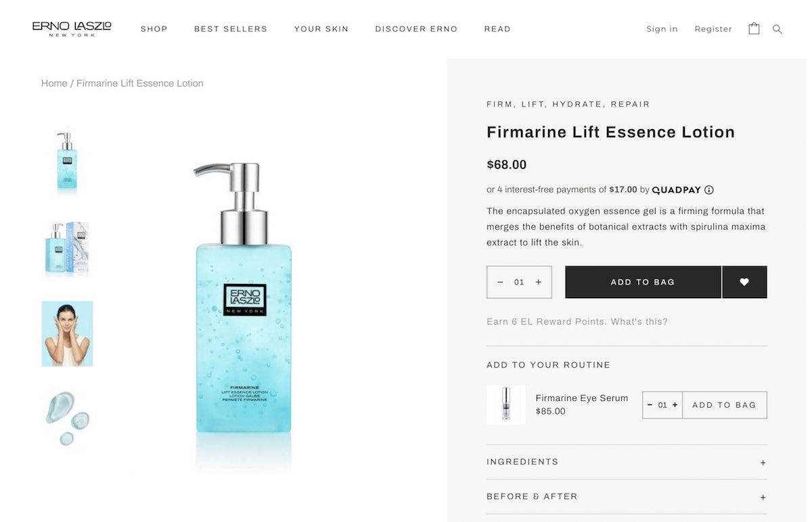Open the Best Sellers menu
812x522 pixels.
tap(231, 29)
